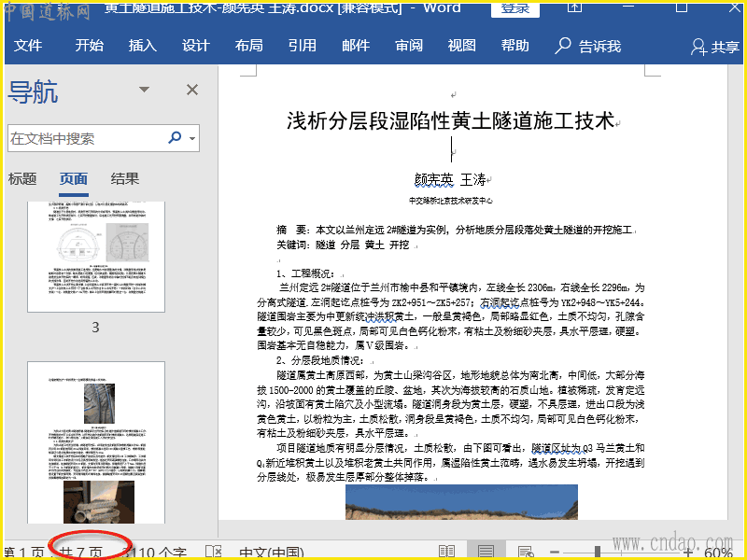The image size is (747, 560).
Task: Click 中文(中国) language in status bar
Action: [x=272, y=553]
